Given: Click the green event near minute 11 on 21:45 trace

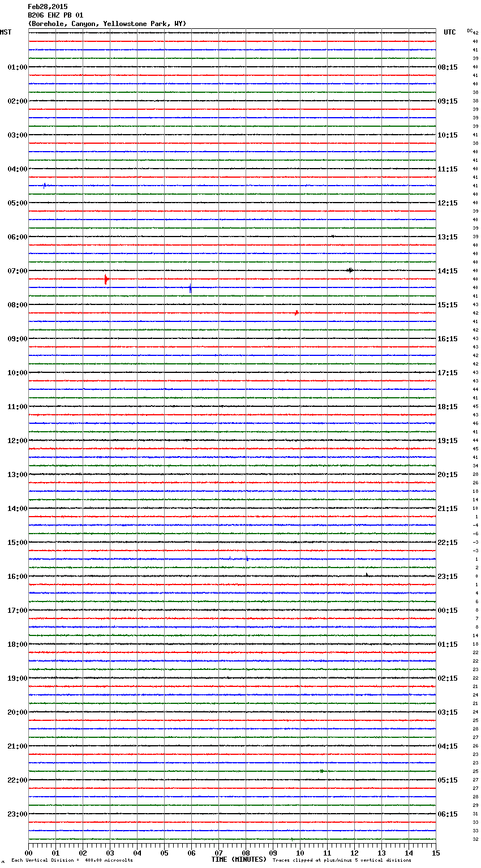Looking at the screenshot, I should 321,771.
